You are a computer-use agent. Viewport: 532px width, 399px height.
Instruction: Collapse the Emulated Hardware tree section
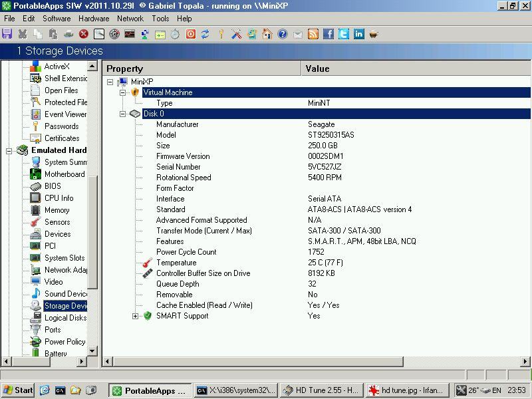pyautogui.click(x=9, y=151)
